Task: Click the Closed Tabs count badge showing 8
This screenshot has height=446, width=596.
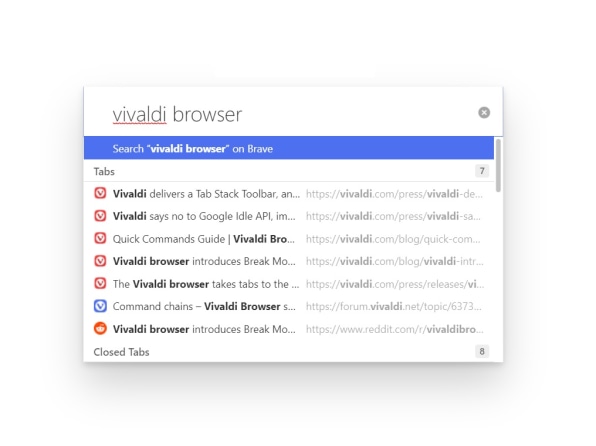Action: click(482, 351)
